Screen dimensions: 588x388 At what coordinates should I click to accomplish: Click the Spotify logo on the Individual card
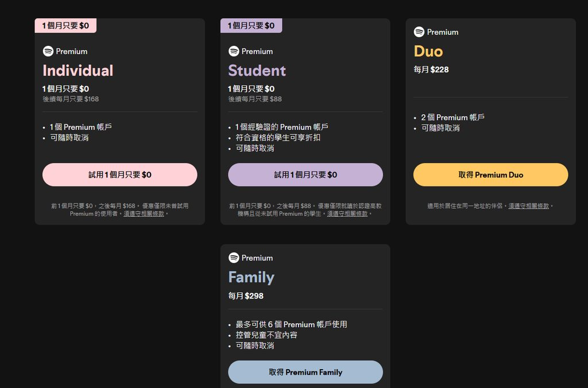coord(48,51)
